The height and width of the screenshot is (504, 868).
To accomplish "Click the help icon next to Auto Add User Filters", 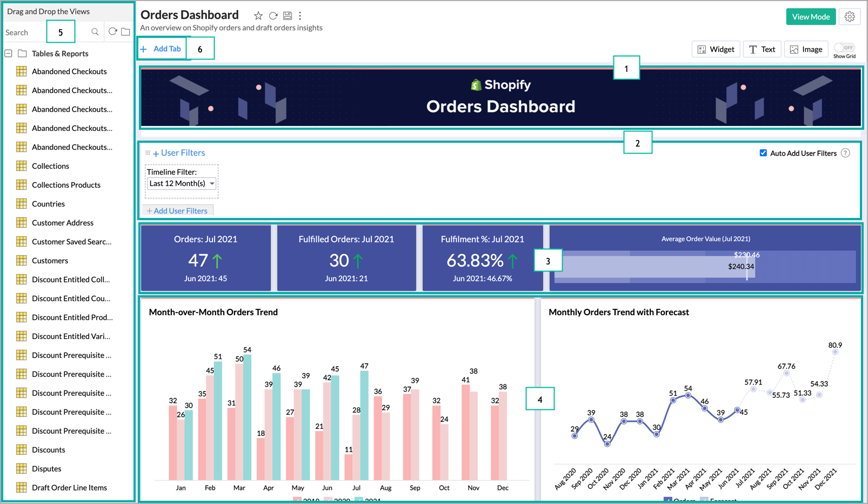I will click(x=844, y=153).
